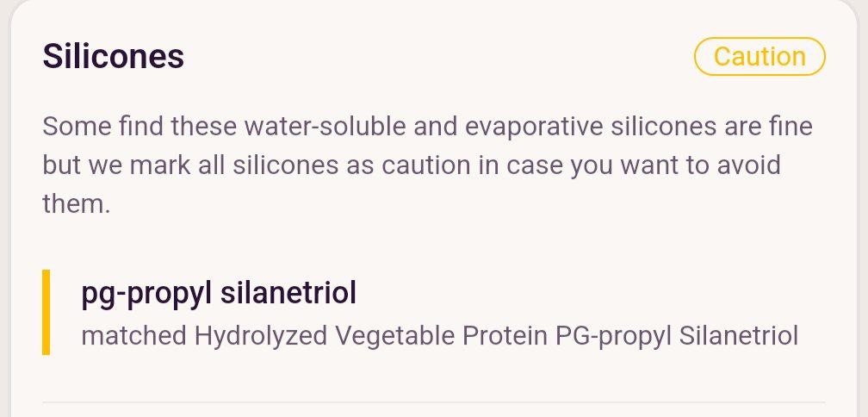
Task: Click the silicones description paragraph
Action: pos(428,165)
